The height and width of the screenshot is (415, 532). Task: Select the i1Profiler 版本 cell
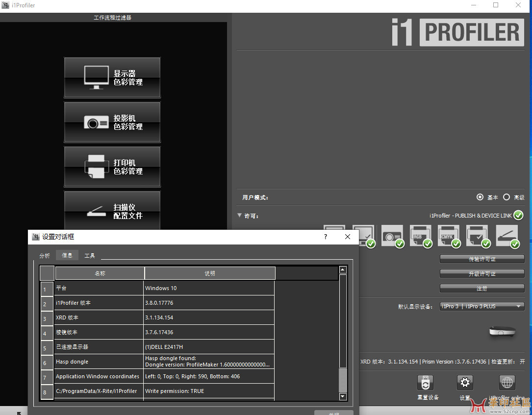click(99, 303)
